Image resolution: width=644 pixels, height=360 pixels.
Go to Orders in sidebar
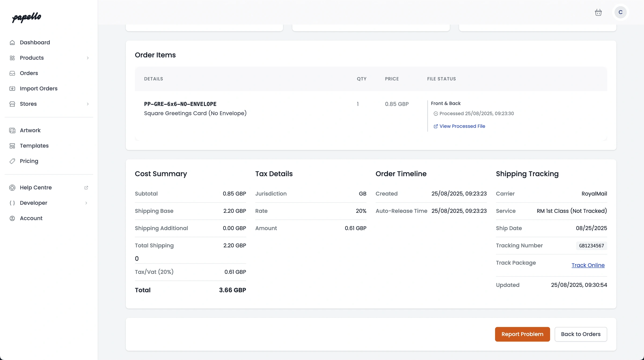pos(29,73)
